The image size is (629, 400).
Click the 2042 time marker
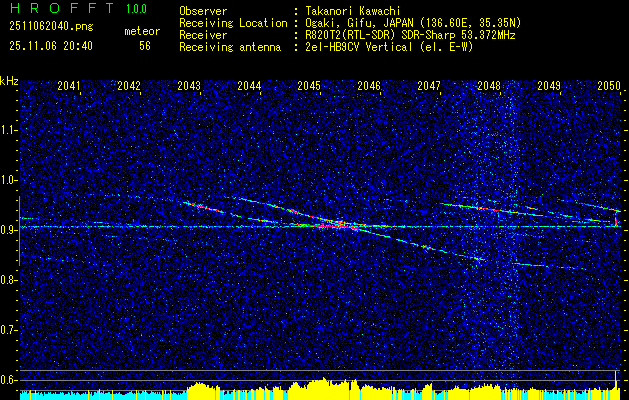[129, 86]
